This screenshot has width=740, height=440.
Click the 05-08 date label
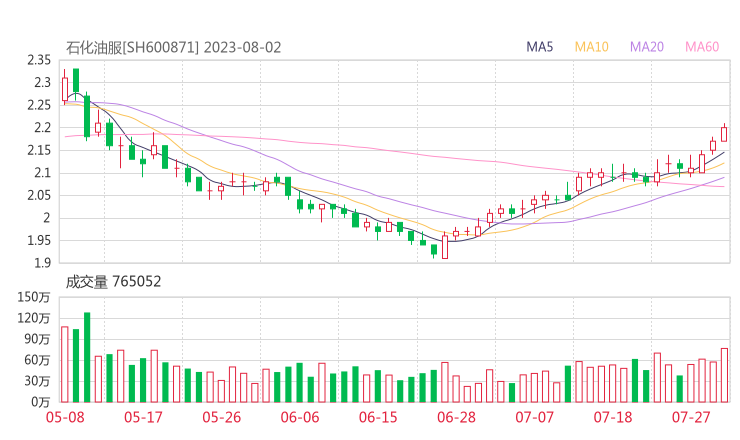pos(65,417)
